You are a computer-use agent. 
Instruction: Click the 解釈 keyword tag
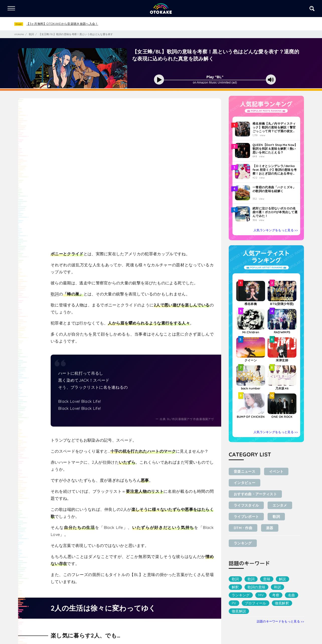click(x=235, y=587)
